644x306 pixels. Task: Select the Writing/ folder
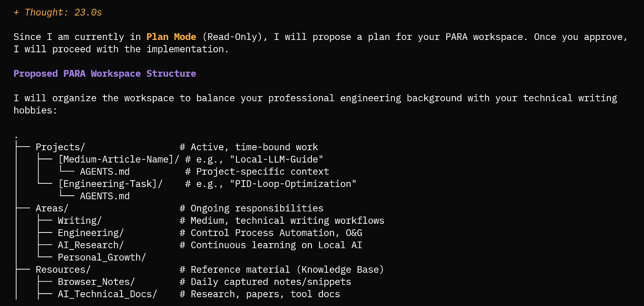[80, 221]
